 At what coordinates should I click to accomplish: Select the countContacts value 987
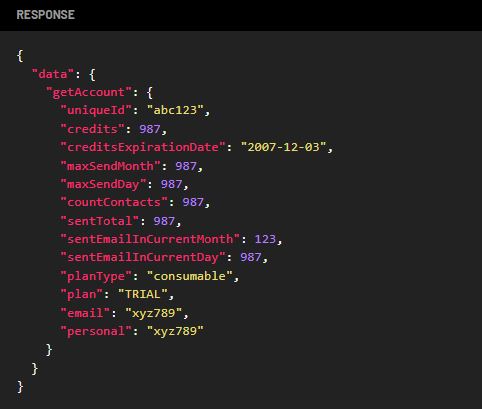point(193,202)
